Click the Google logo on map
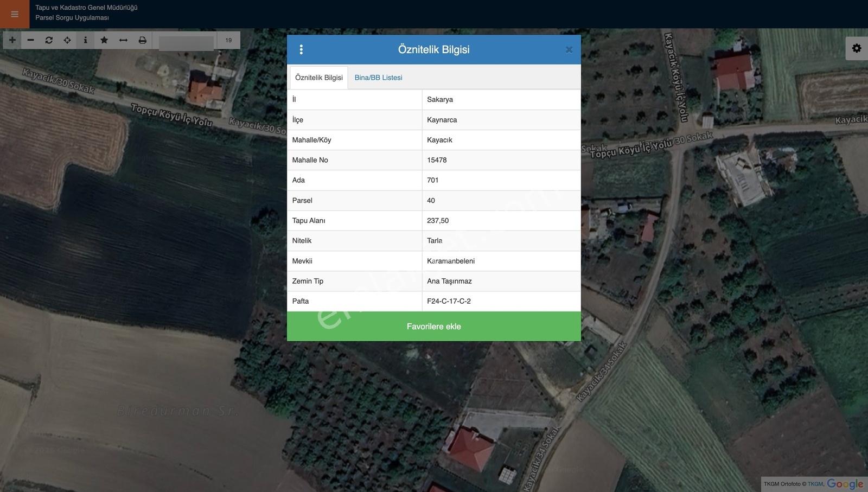This screenshot has height=492, width=868. pyautogui.click(x=845, y=484)
